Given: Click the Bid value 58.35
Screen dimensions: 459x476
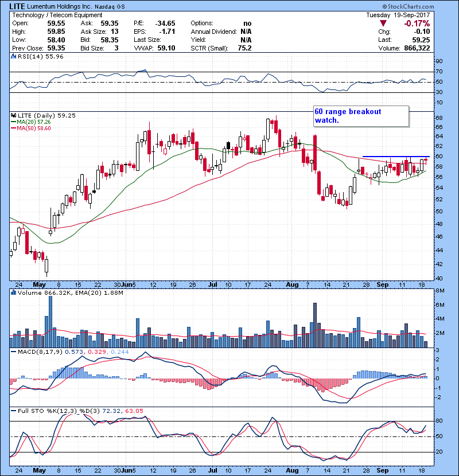Looking at the screenshot, I should pos(110,40).
